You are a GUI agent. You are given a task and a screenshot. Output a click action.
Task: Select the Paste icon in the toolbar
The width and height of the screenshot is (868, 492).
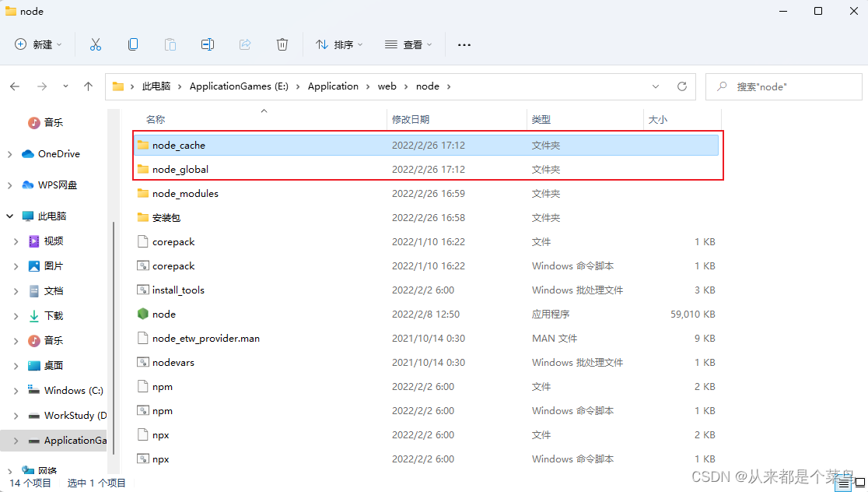pos(170,44)
